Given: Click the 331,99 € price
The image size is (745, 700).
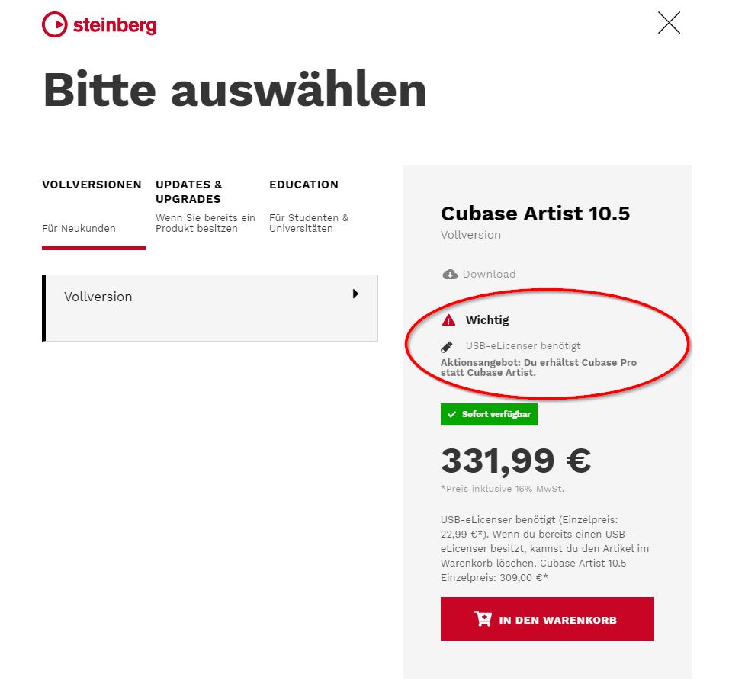Looking at the screenshot, I should (x=515, y=460).
